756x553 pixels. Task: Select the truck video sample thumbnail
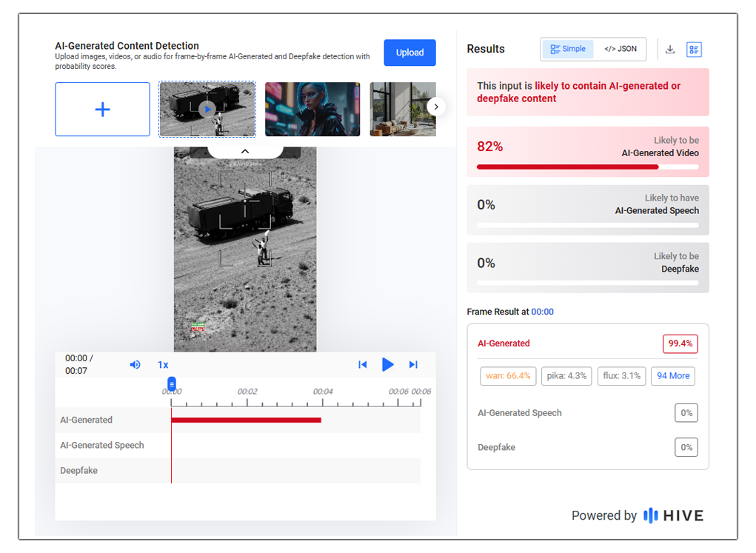[207, 110]
